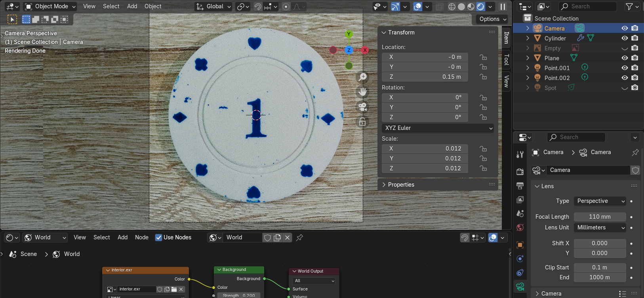The height and width of the screenshot is (298, 644).
Task: Select the rendered viewport shading sphere
Action: click(x=480, y=7)
